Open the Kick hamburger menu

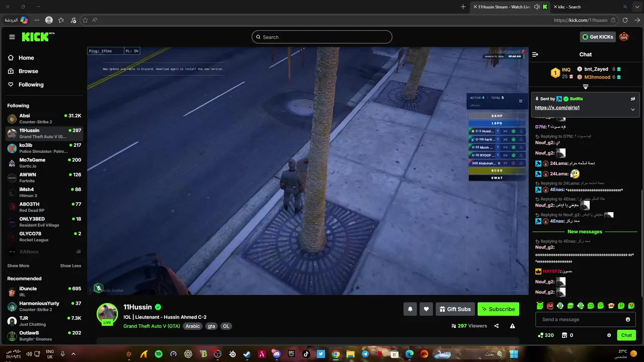click(x=12, y=37)
